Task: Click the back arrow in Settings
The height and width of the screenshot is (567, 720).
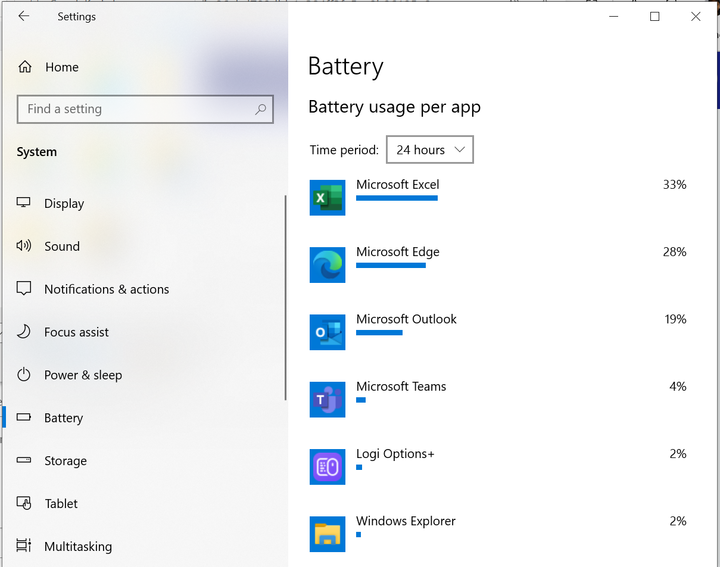Action: coord(23,17)
